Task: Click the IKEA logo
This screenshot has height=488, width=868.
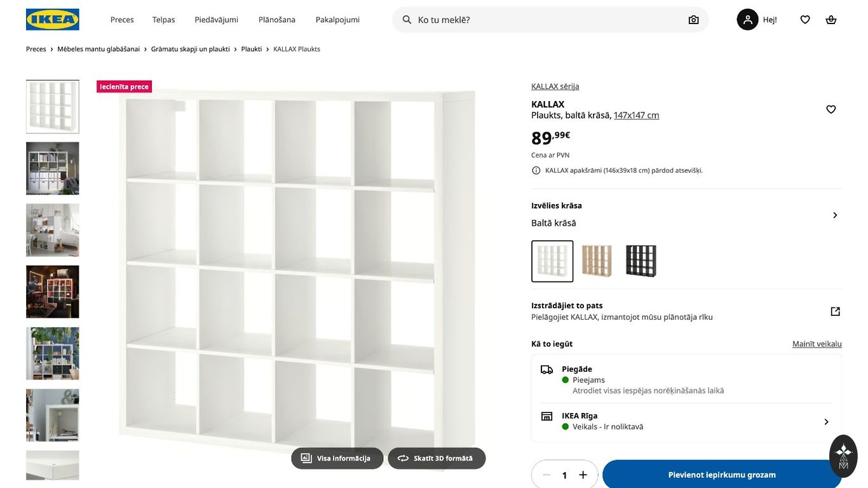Action: click(53, 20)
